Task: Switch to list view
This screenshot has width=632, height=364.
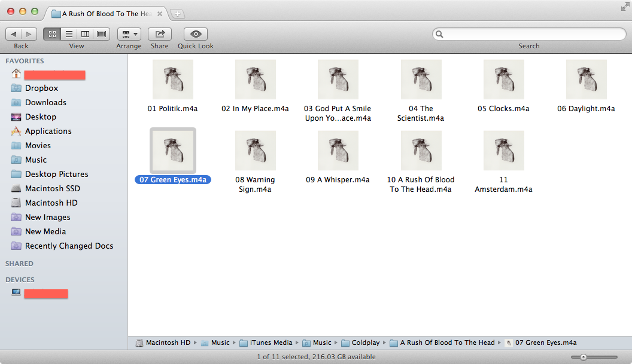Action: (69, 34)
